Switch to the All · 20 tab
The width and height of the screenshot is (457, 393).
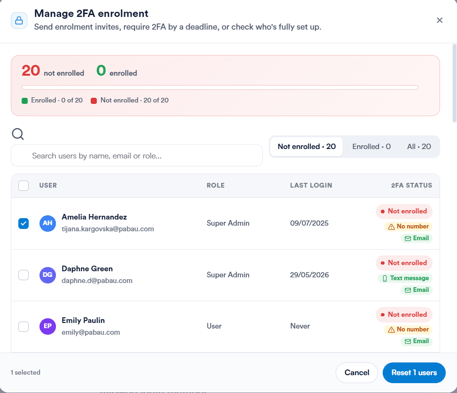click(419, 147)
